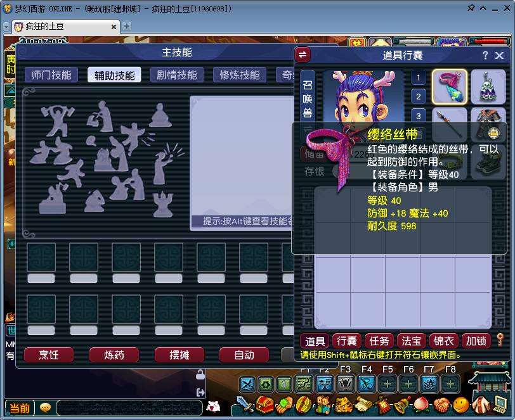Click the red swap arrows icon on the 道具行囊 window
Viewport: 515px width, 420px height.
303,55
